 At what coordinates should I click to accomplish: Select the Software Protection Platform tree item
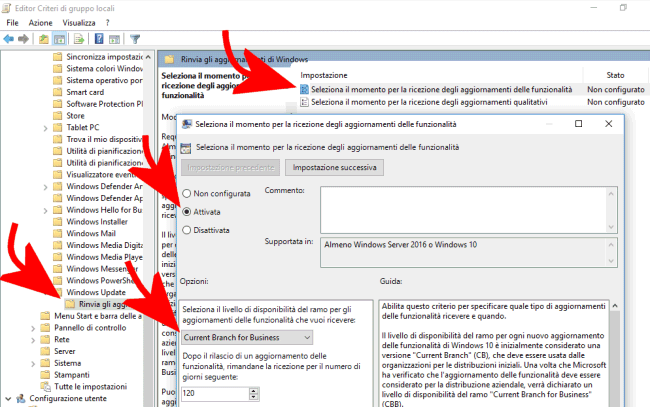(x=104, y=104)
